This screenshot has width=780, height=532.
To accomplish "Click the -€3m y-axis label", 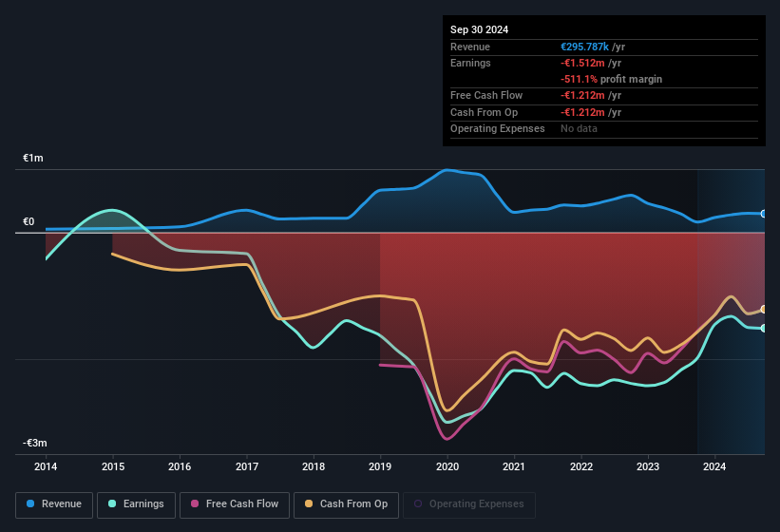I will 35,443.
